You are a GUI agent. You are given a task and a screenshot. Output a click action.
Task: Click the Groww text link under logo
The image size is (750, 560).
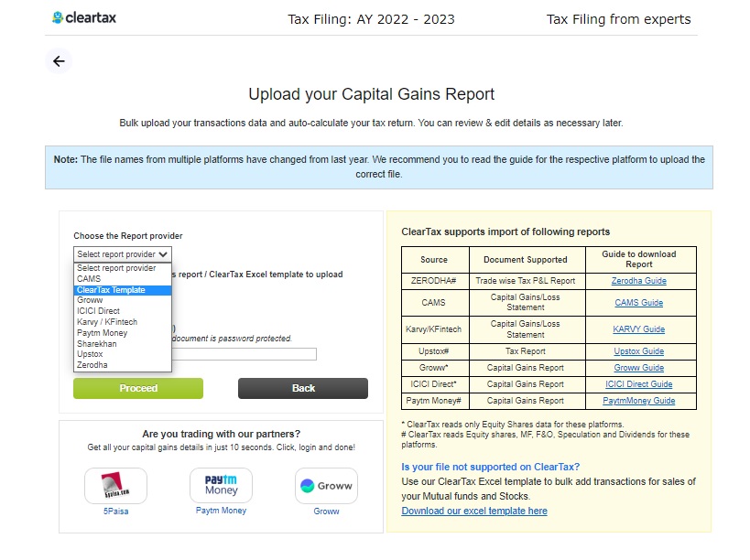point(326,512)
